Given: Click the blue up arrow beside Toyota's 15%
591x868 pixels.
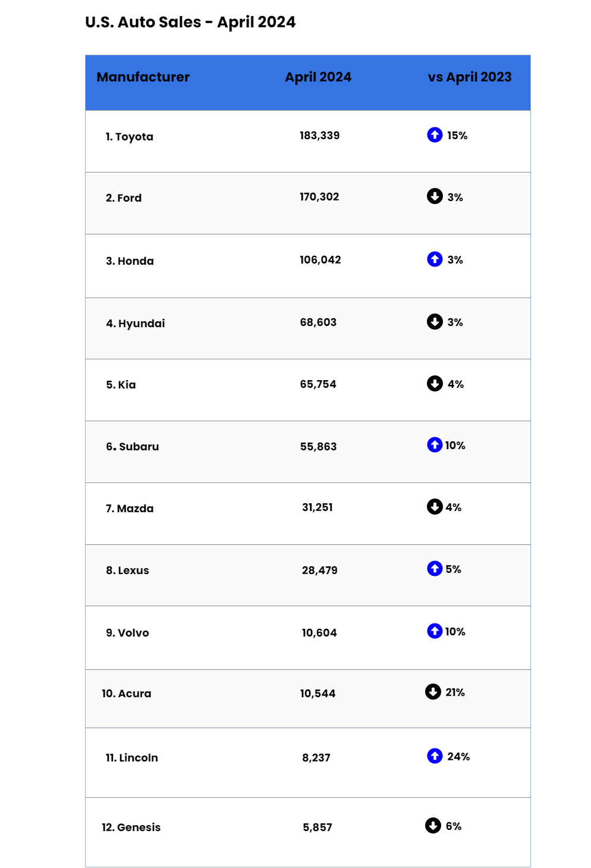Looking at the screenshot, I should click(x=435, y=135).
